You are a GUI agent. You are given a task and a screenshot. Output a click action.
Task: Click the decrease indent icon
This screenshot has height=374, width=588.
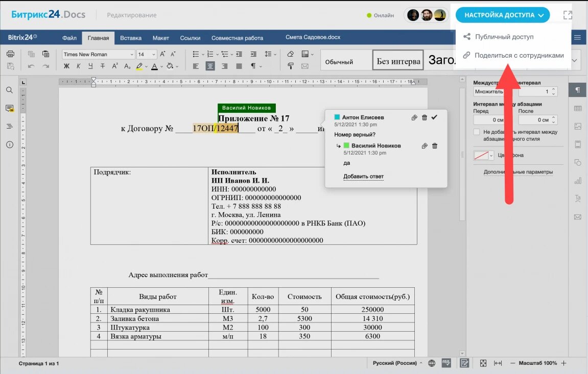click(x=239, y=54)
